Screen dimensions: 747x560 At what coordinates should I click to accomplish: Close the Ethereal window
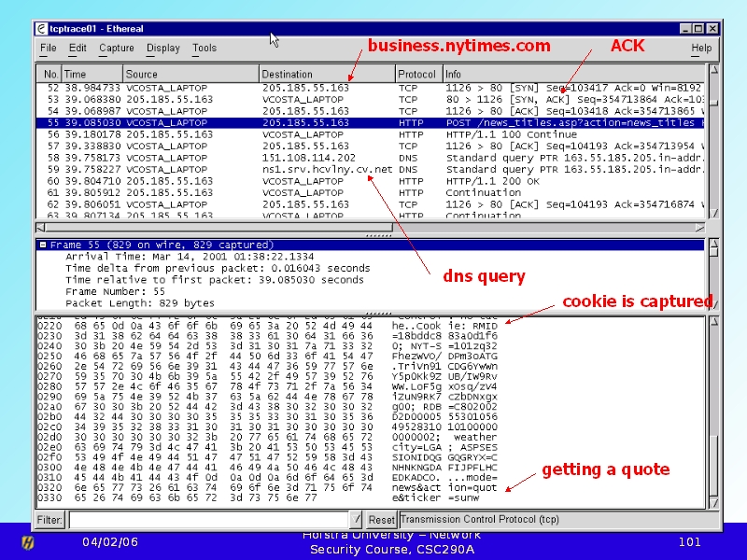click(712, 29)
